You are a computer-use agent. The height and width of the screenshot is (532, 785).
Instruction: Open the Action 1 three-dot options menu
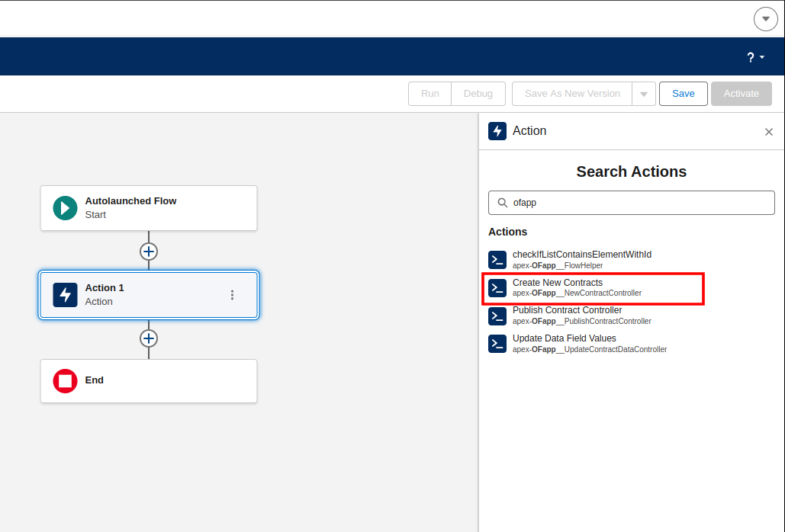click(233, 295)
